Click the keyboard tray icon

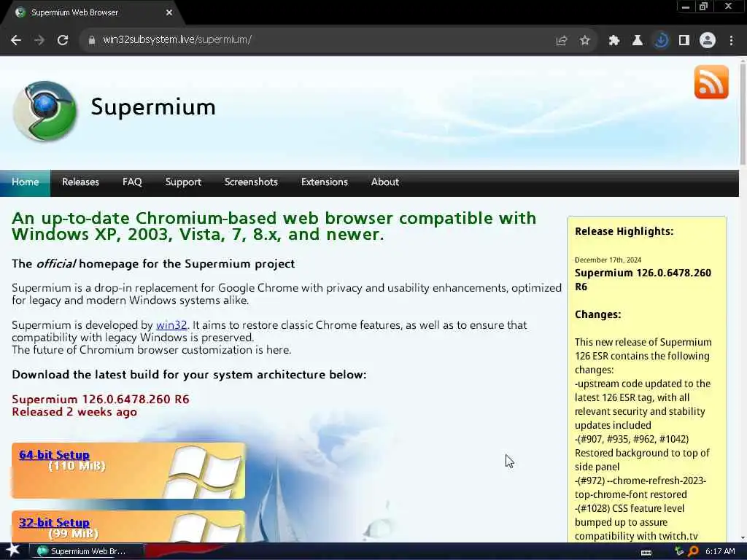click(x=646, y=552)
